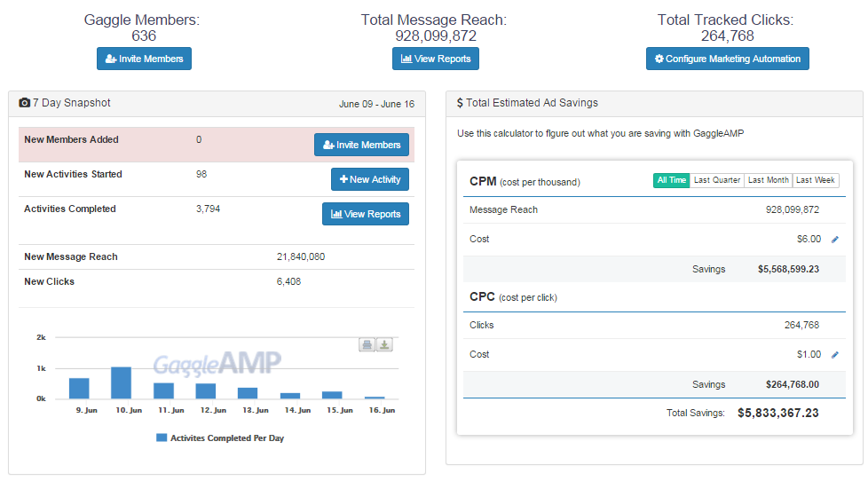
Task: Click Total Message Reach header count 928,099,872
Action: tap(435, 36)
